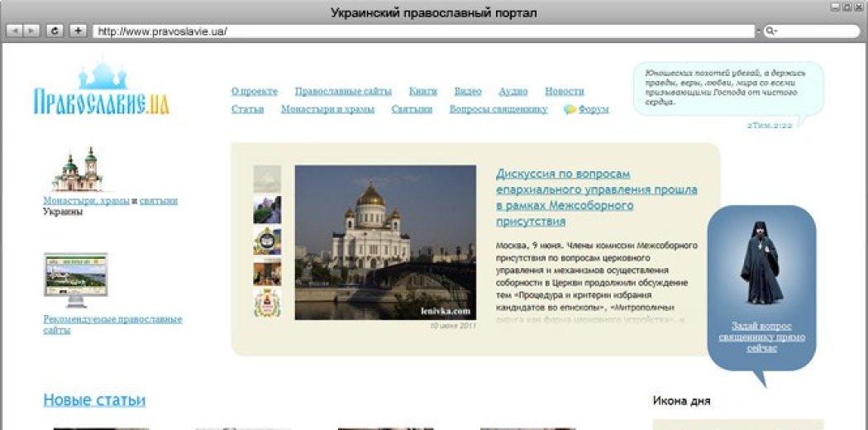Select the third slider thumbnail with emblem
Viewport: 868px width, 430px height.
pyautogui.click(x=267, y=241)
